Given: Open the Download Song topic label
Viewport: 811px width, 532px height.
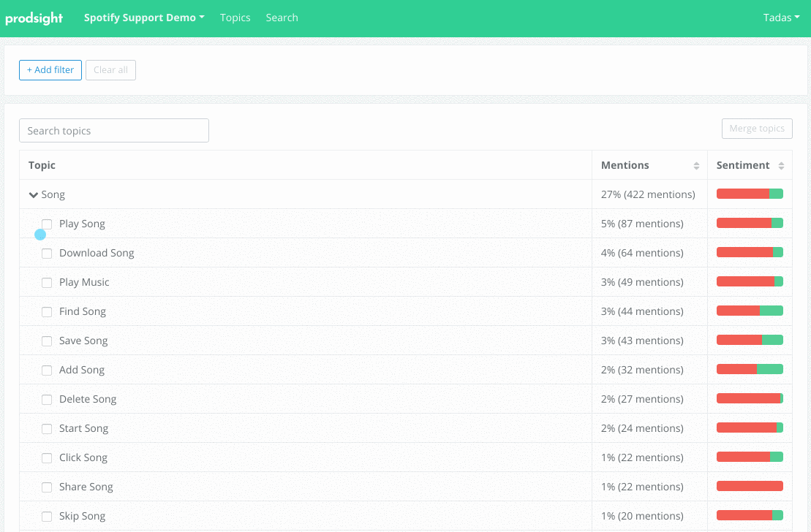Looking at the screenshot, I should pyautogui.click(x=97, y=254).
